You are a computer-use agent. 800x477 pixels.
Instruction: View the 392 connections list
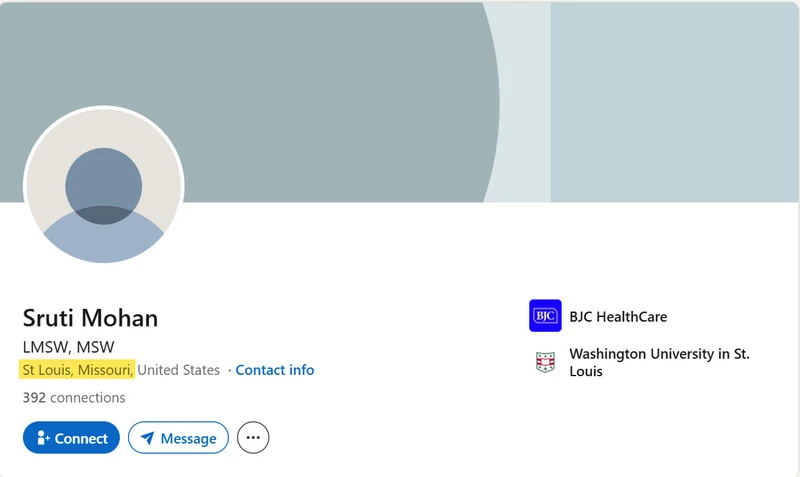(x=74, y=398)
